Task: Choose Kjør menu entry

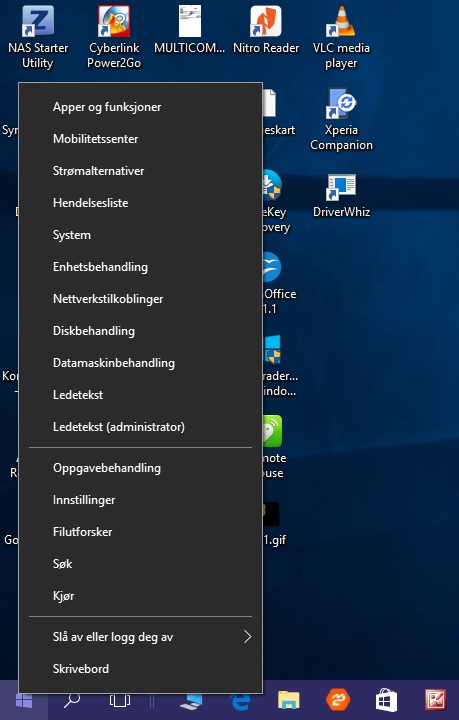Action: pyautogui.click(x=140, y=596)
